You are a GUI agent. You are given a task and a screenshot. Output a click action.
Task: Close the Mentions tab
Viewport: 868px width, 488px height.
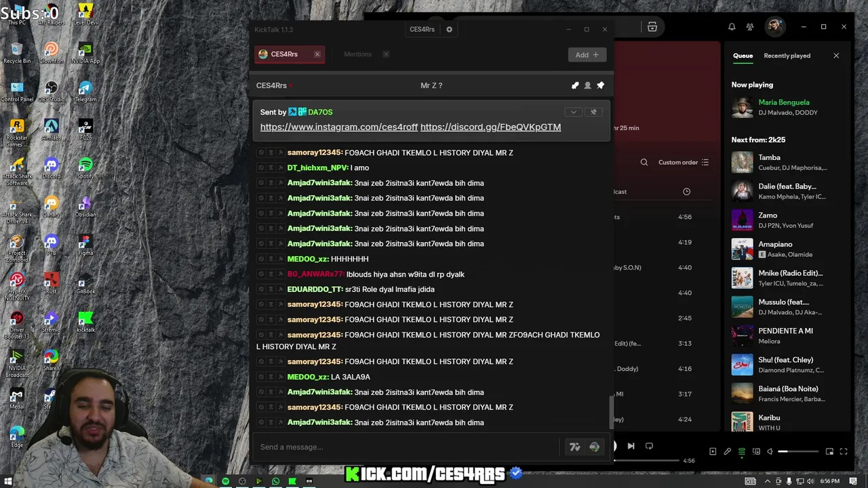(x=386, y=54)
